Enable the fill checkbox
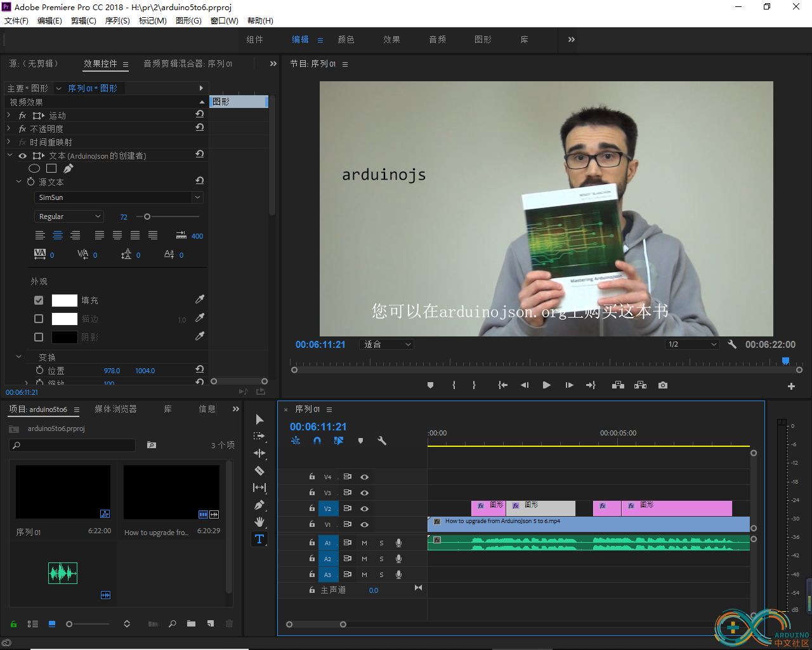 [39, 300]
